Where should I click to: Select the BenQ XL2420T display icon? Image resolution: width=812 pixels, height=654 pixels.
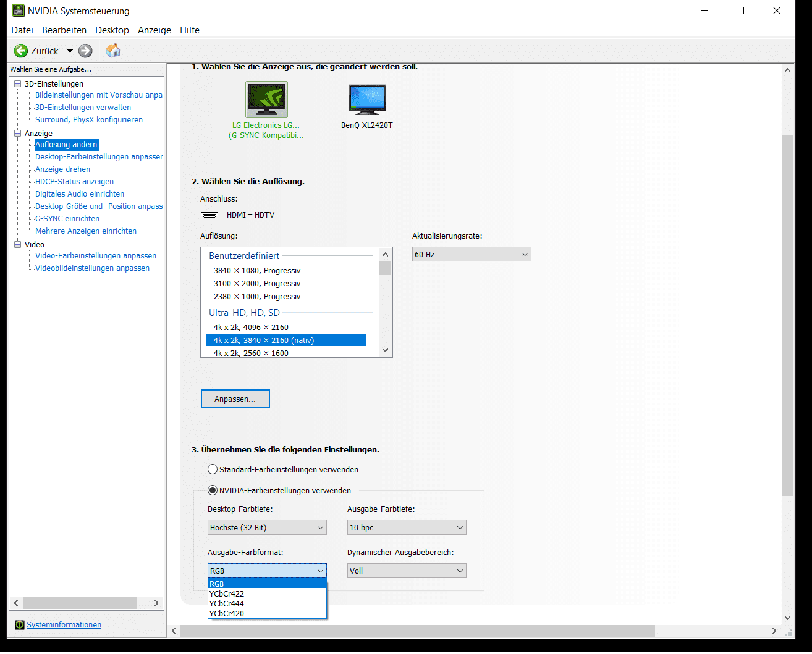click(367, 100)
